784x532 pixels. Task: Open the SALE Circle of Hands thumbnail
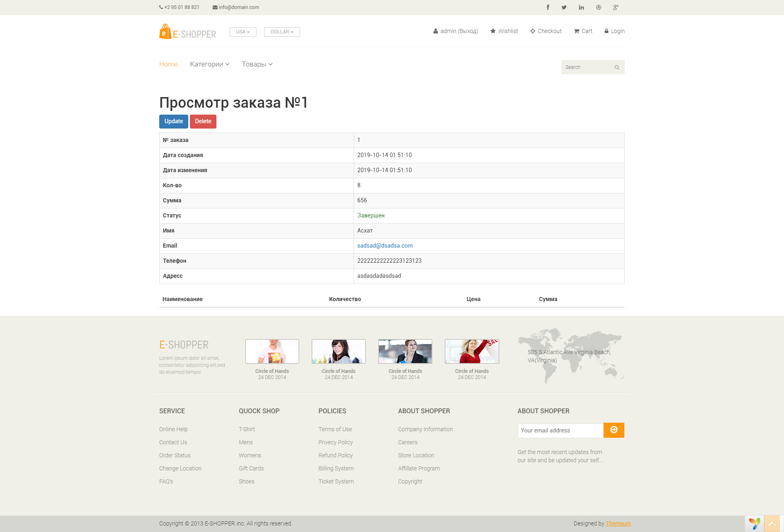[x=472, y=351]
